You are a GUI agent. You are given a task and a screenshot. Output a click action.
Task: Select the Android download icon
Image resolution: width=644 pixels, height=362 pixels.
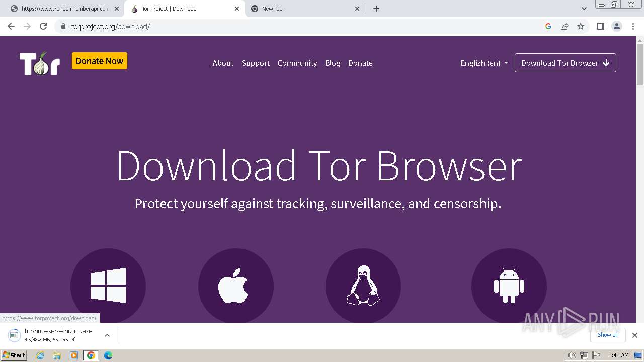pos(509,286)
